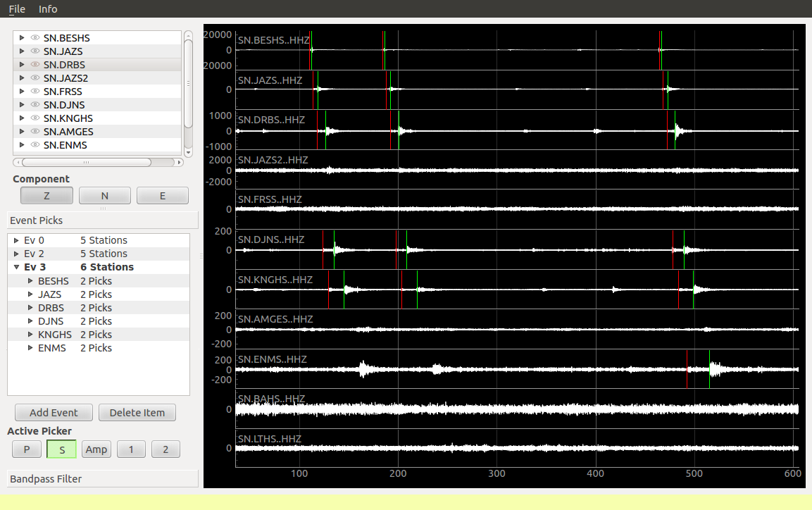Expand the SN.FRSS tree node

click(22, 92)
